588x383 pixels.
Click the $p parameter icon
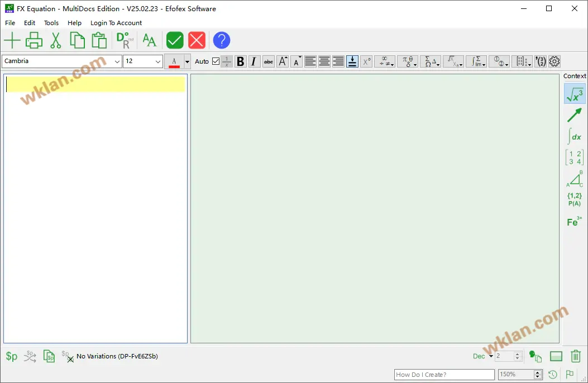[x=12, y=356]
